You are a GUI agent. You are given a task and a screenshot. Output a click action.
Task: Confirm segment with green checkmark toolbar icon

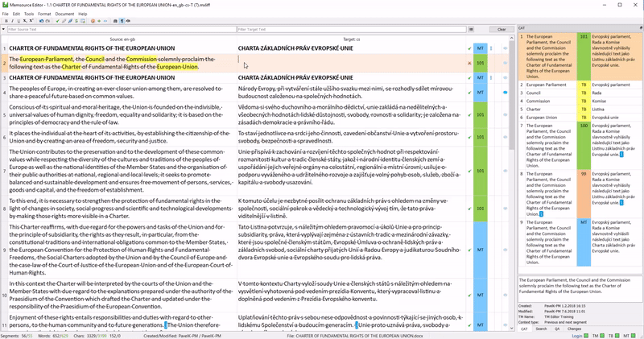tap(57, 21)
